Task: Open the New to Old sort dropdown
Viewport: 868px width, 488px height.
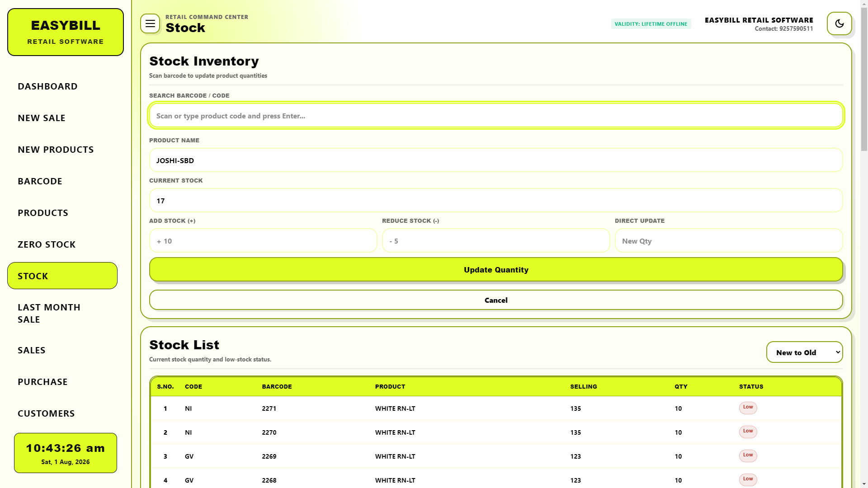Action: pyautogui.click(x=805, y=352)
